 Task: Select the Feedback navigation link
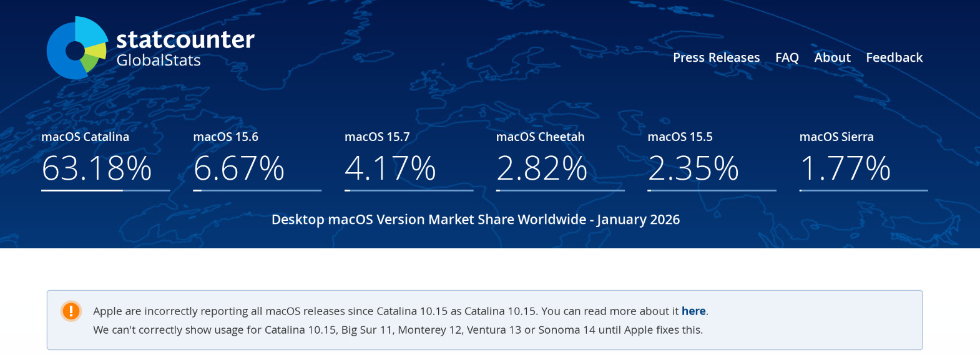pyautogui.click(x=894, y=57)
